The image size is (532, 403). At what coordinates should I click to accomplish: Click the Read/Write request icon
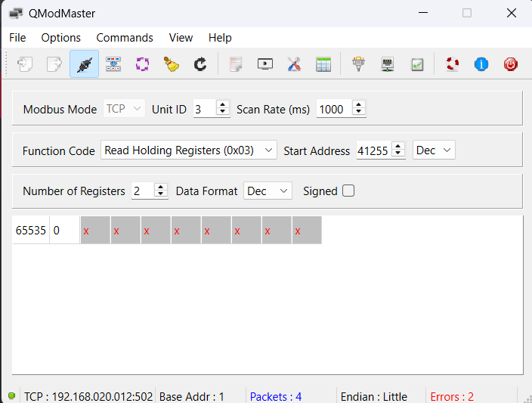coord(113,64)
